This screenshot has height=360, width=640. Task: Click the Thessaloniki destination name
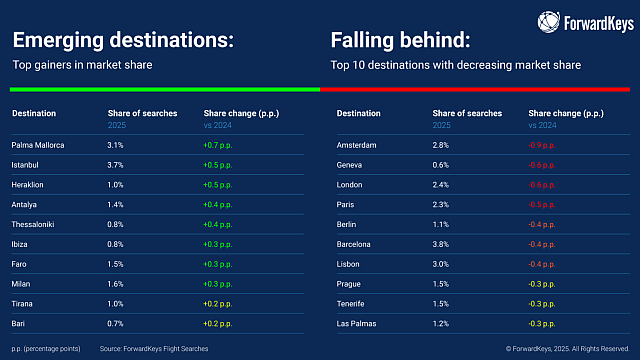[x=33, y=224]
